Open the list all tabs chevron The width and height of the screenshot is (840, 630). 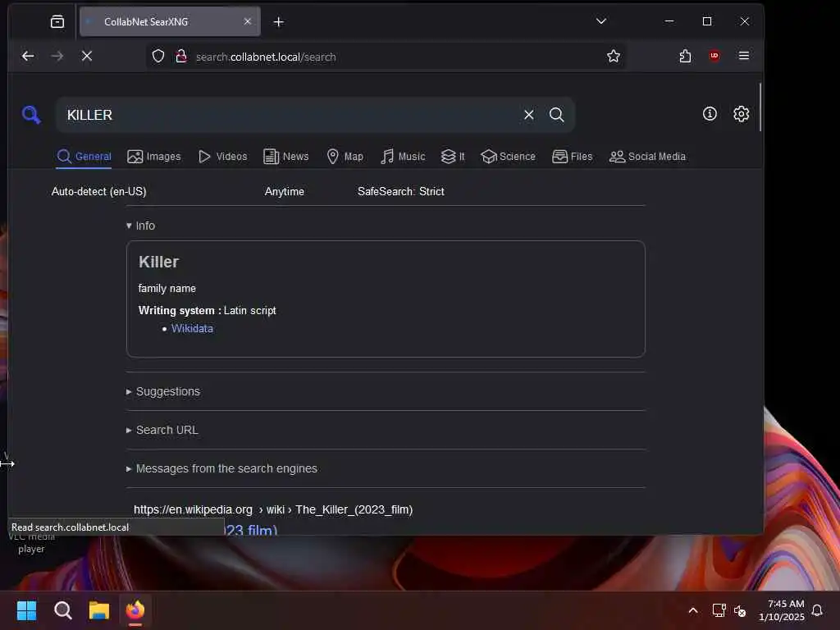[601, 21]
